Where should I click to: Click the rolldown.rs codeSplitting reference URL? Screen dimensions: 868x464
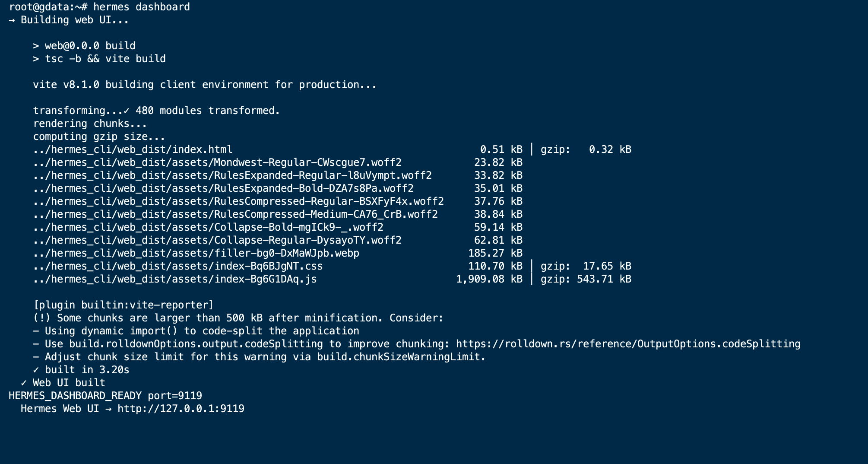pos(628,344)
